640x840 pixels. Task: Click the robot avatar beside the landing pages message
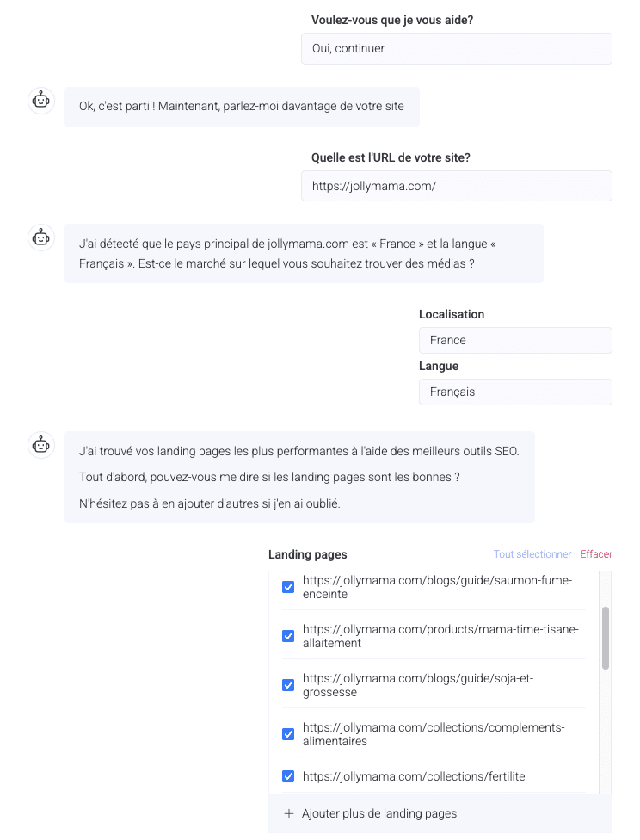click(41, 444)
